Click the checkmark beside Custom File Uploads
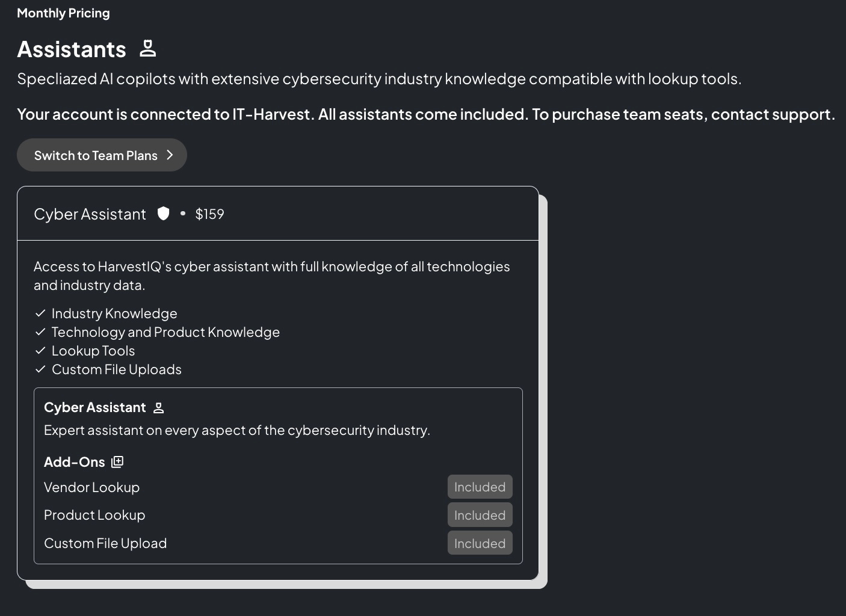This screenshot has height=616, width=846. 40,369
